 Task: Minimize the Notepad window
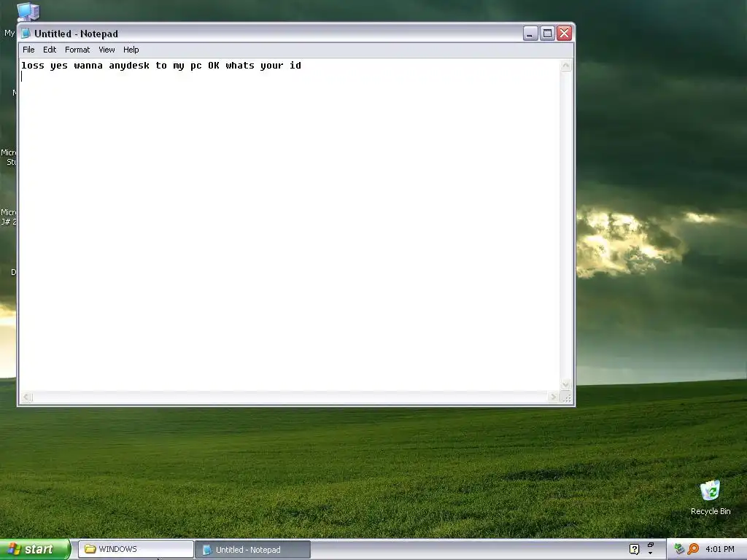tap(530, 34)
